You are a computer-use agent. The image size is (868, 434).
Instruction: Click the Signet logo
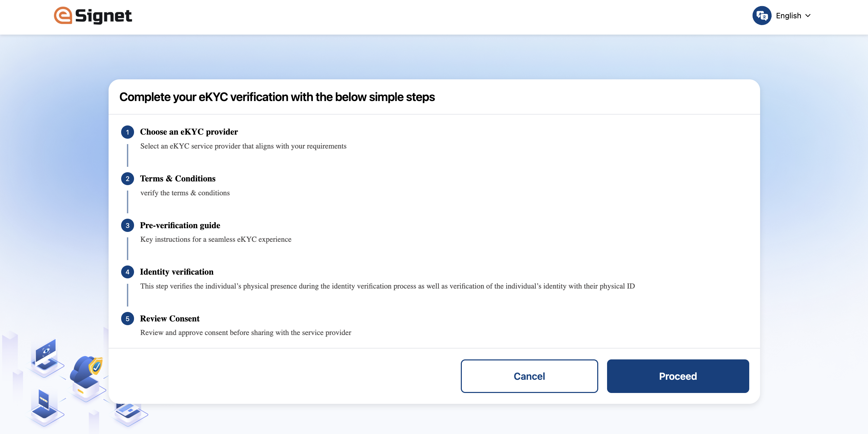pyautogui.click(x=93, y=16)
